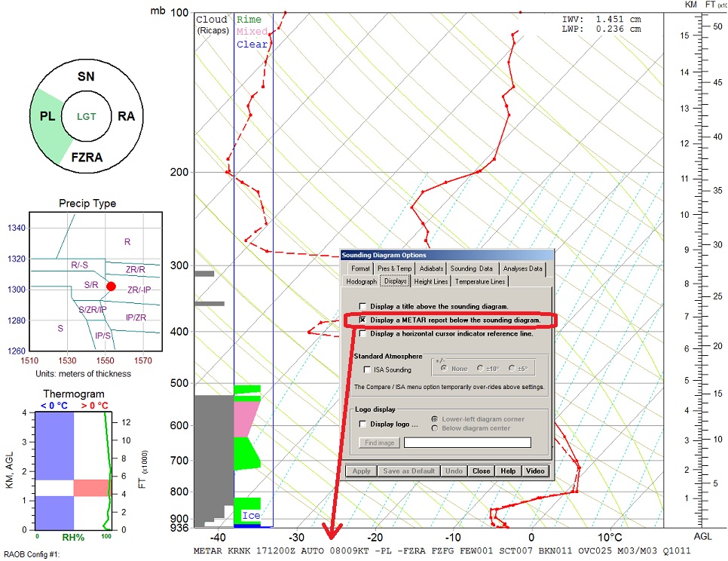The image size is (728, 561).
Task: Click the Apply button
Action: pyautogui.click(x=361, y=471)
